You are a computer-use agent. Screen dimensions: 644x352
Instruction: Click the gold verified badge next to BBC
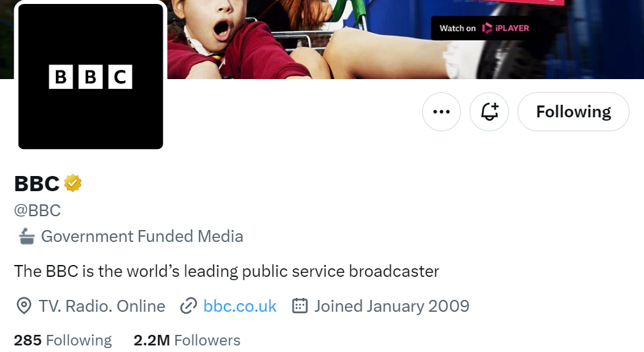pyautogui.click(x=73, y=183)
